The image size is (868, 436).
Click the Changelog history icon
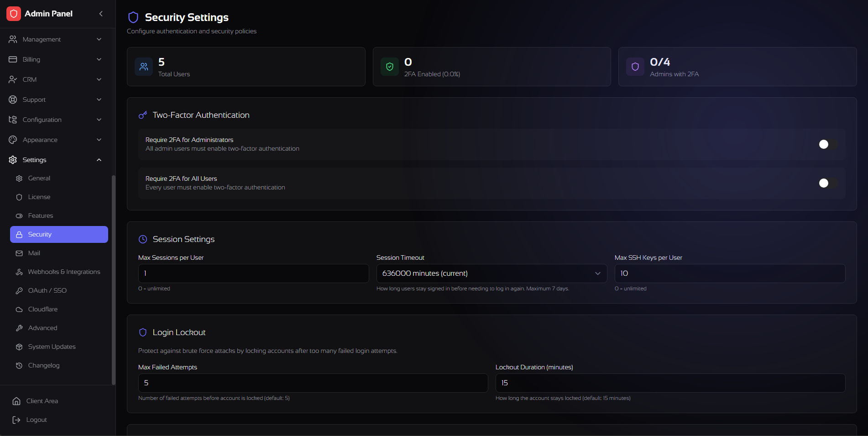[x=19, y=366]
